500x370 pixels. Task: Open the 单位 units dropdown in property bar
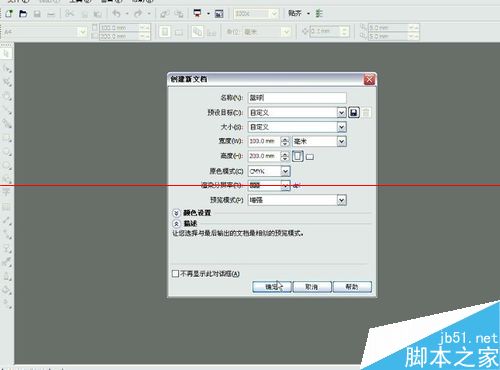coord(286,32)
